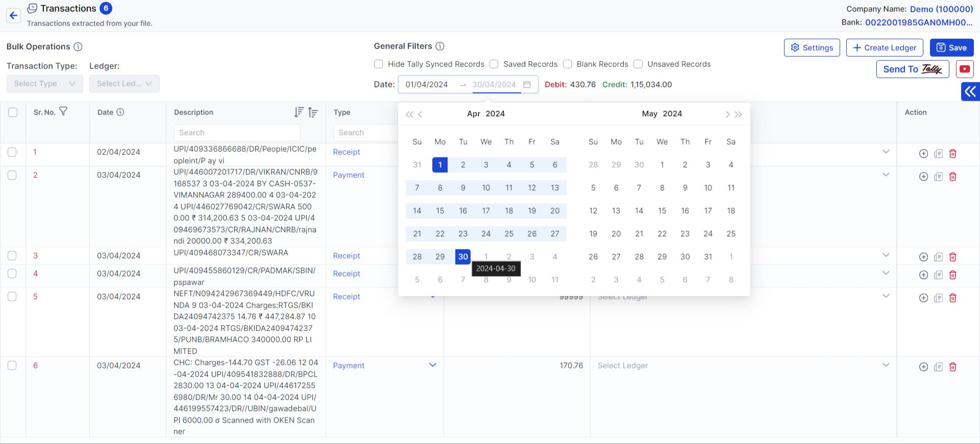Click Send To Tally button
980x444 pixels.
[x=913, y=69]
